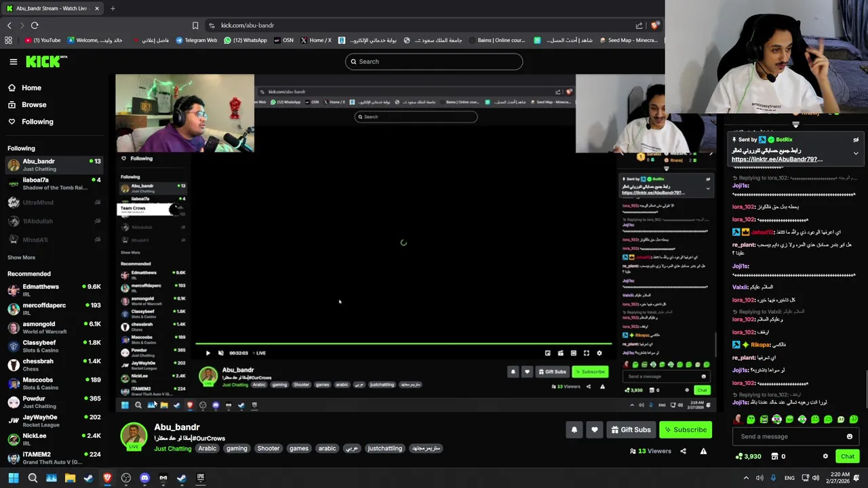
Task: Open the Kick hamburger menu
Action: pyautogui.click(x=13, y=62)
